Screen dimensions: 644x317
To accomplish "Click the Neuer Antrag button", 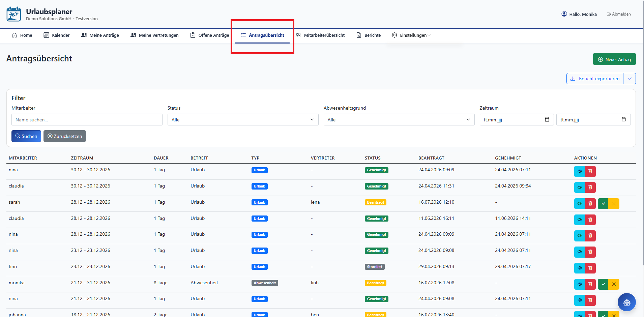I will [x=614, y=59].
